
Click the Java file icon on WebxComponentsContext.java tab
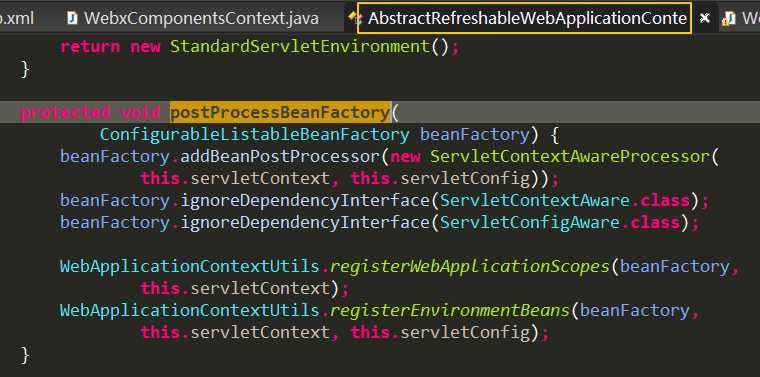(72, 18)
